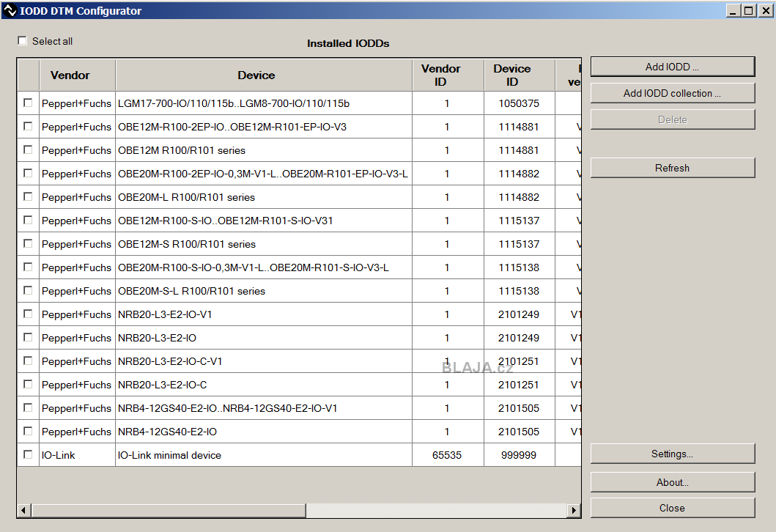Image resolution: width=776 pixels, height=532 pixels.
Task: Select device OBE12M-R100-S-IO..OBE12M-R101-S-IO-V31
Action: pyautogui.click(x=225, y=221)
